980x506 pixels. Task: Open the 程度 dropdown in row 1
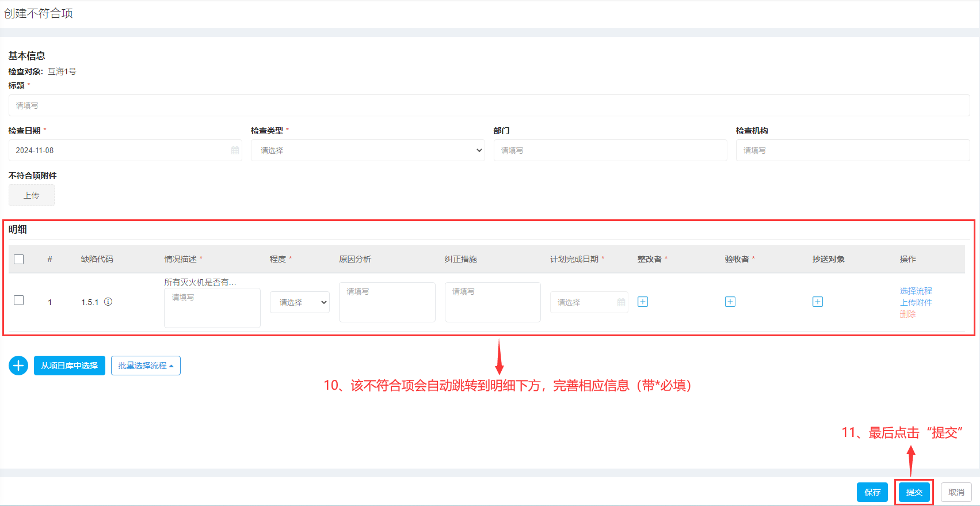[300, 302]
